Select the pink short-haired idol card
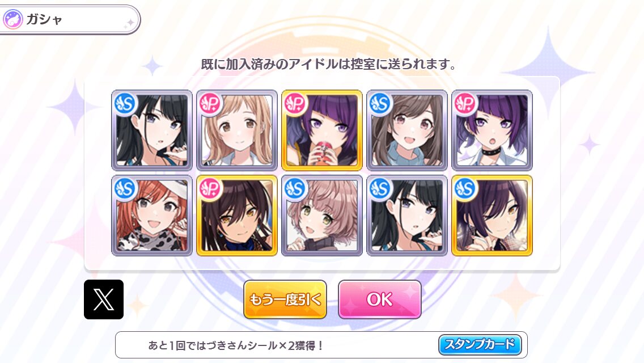 click(322, 216)
